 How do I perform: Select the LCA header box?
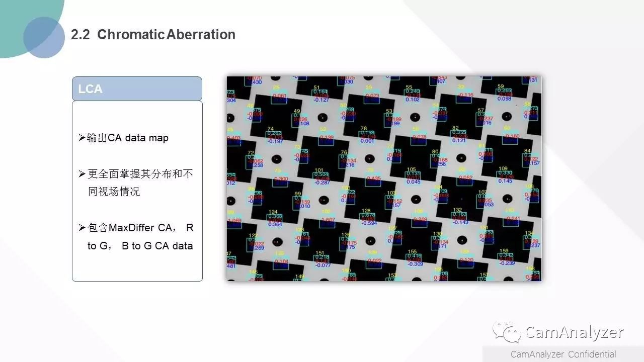[x=137, y=88]
